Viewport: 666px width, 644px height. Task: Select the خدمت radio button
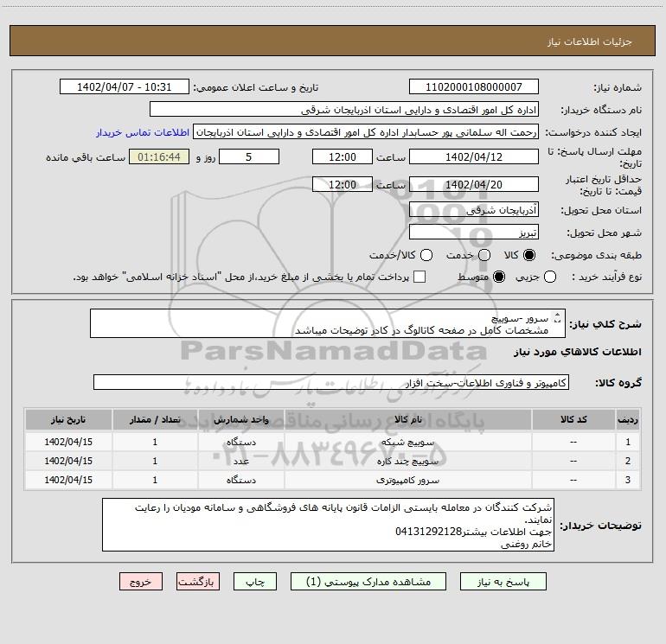pos(484,255)
